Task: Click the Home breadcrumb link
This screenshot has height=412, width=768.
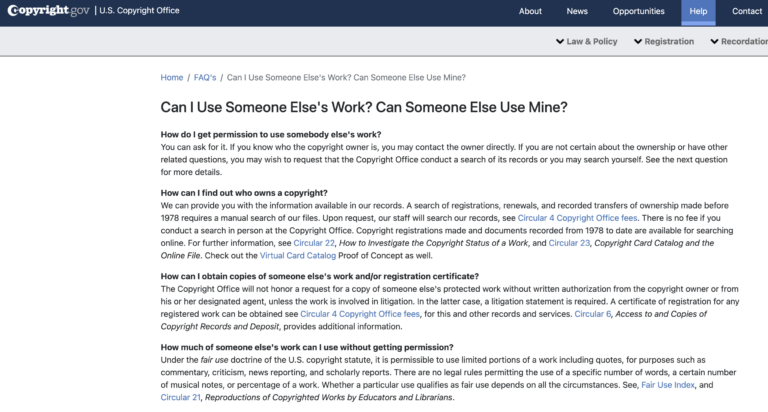Action: [172, 78]
